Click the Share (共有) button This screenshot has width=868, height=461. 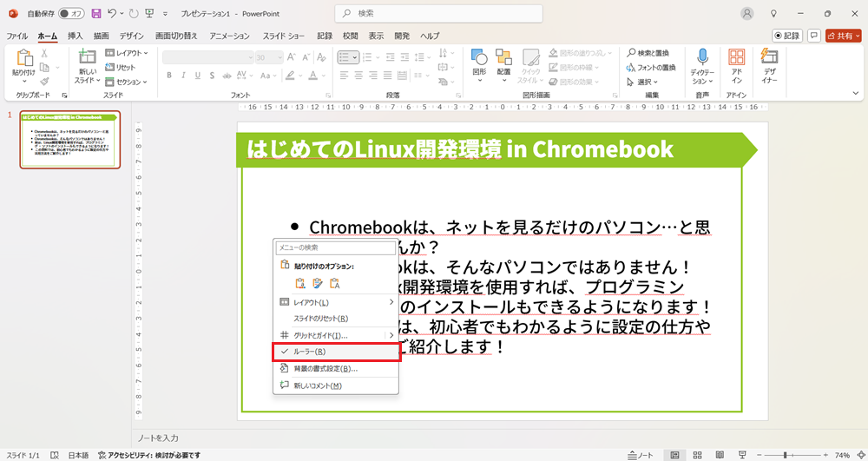[843, 36]
